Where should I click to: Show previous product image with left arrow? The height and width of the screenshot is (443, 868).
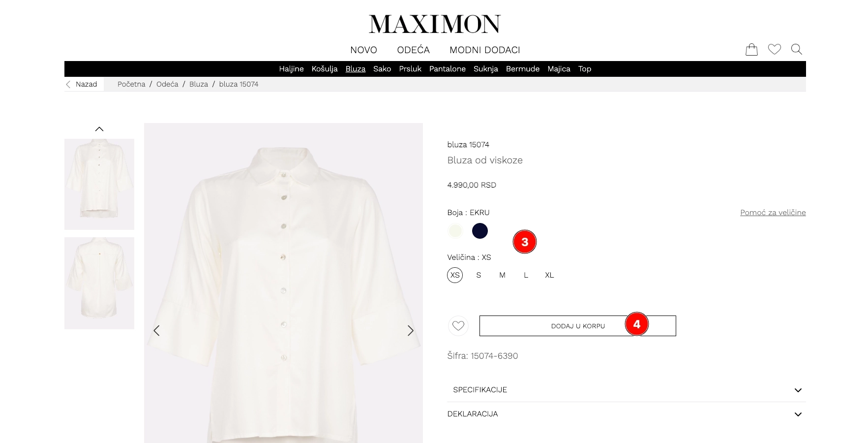pos(156,331)
